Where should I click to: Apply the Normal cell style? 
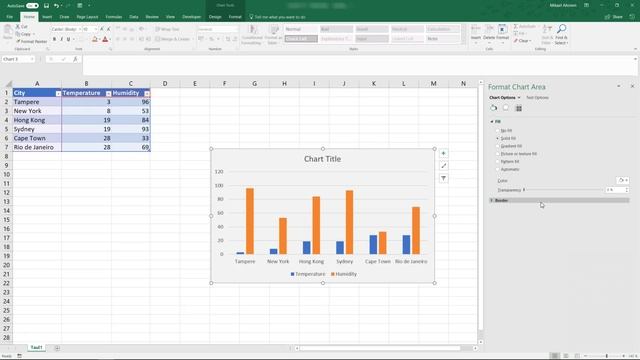click(301, 29)
